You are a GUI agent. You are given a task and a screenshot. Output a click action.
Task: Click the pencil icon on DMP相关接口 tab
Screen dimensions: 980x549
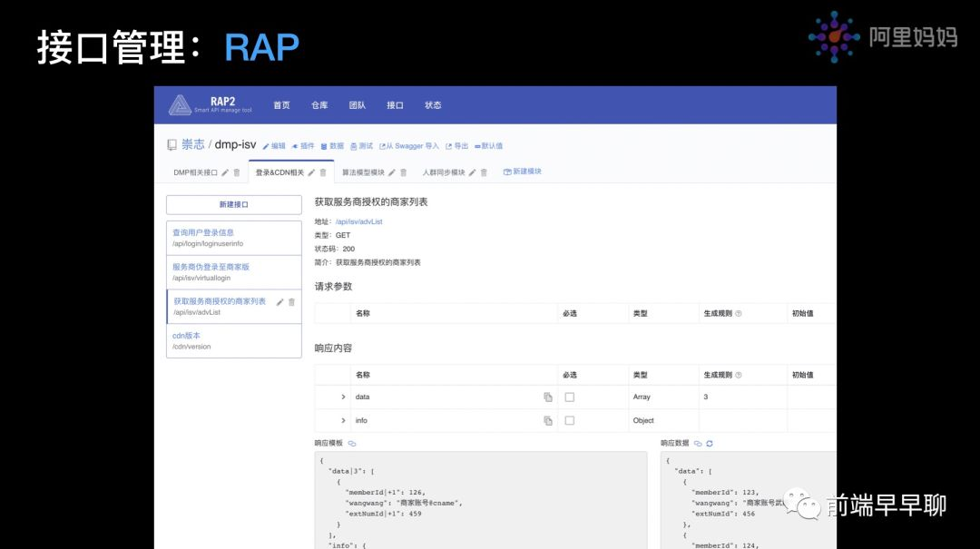[x=225, y=172]
